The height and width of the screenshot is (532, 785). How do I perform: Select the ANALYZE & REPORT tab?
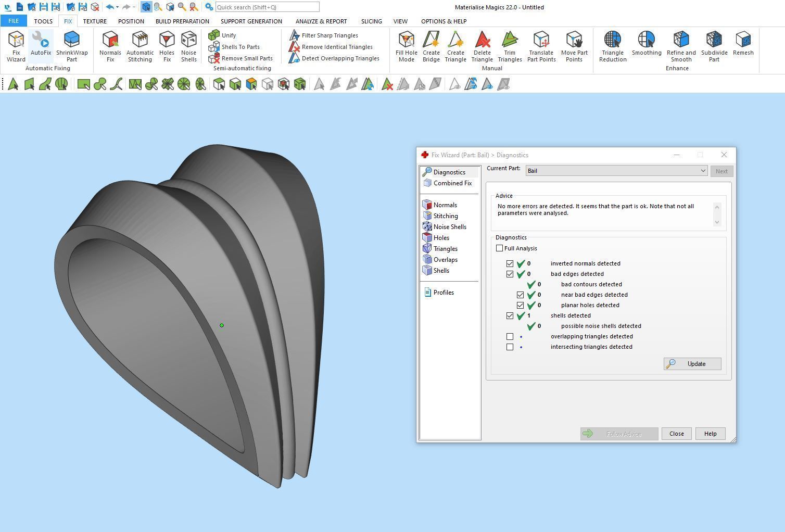tap(321, 21)
